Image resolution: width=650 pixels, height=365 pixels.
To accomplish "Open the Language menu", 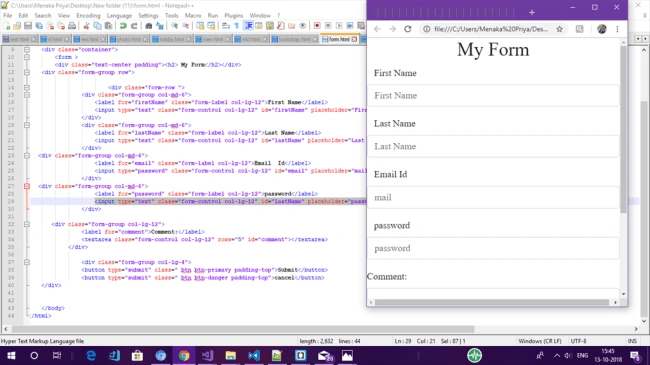I will pyautogui.click(x=119, y=15).
